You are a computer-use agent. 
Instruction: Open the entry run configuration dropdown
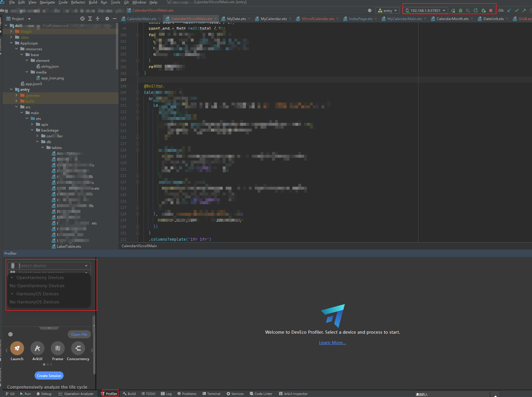pos(387,10)
